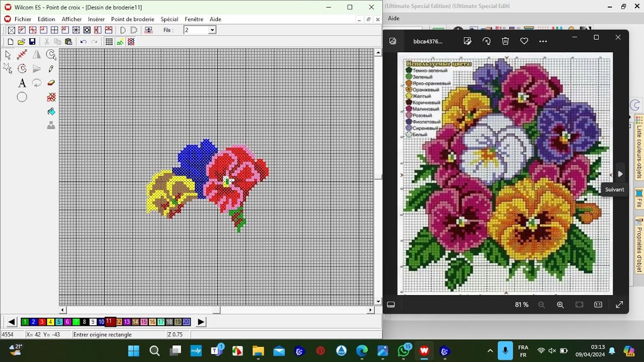This screenshot has width=644, height=362.
Task: Choose the Pencil tool
Action: (x=51, y=68)
